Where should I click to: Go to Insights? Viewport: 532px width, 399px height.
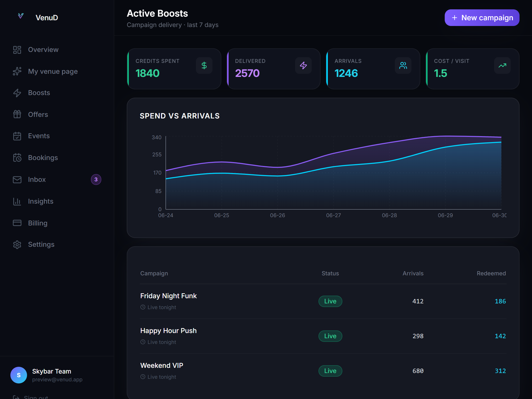(57, 201)
